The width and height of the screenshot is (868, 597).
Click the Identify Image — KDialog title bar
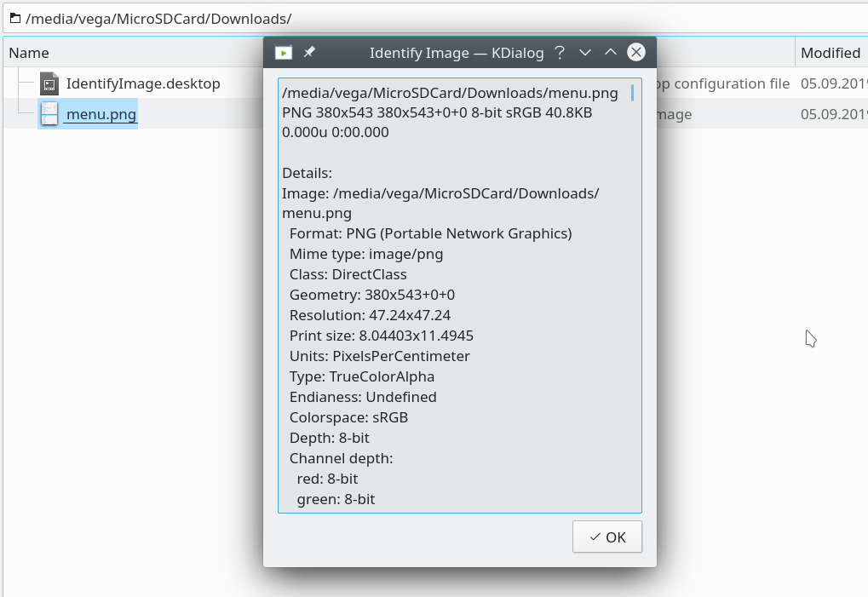(x=457, y=53)
